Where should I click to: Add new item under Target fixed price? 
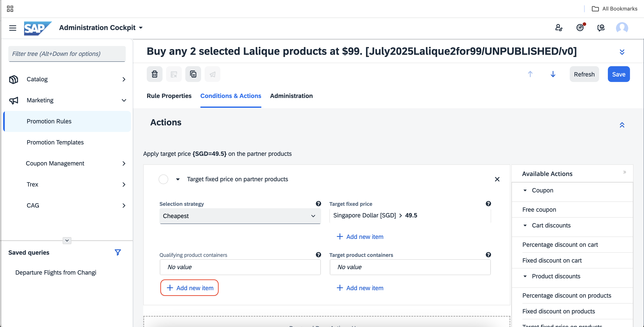(360, 237)
